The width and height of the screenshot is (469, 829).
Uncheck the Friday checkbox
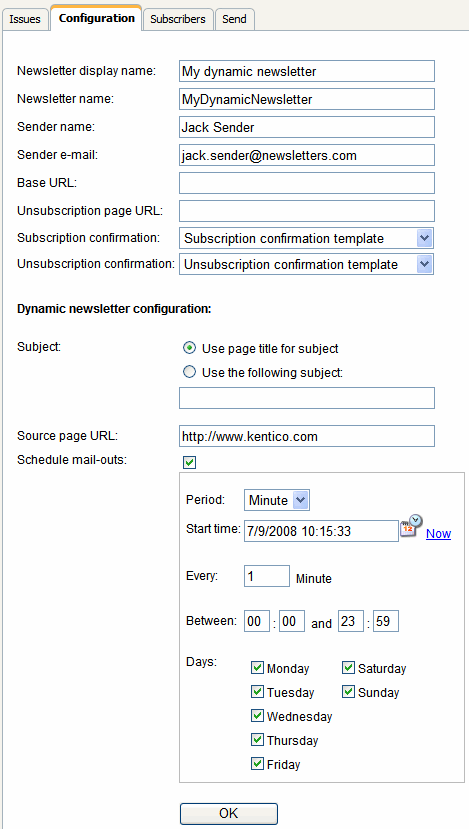click(x=257, y=764)
